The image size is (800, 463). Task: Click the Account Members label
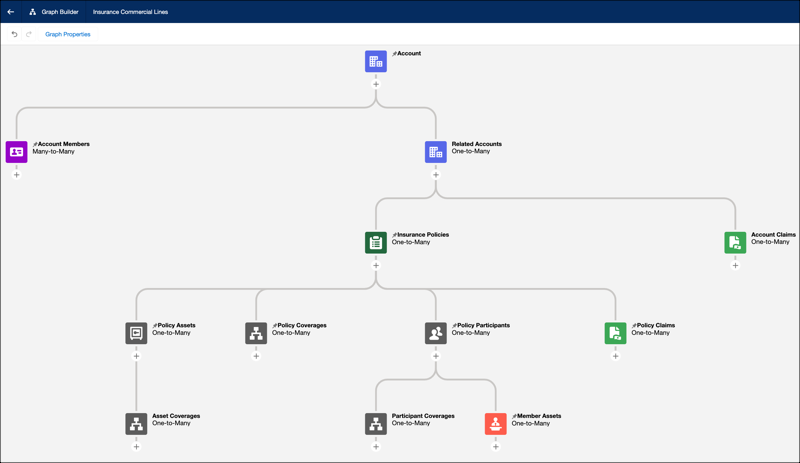pos(64,144)
